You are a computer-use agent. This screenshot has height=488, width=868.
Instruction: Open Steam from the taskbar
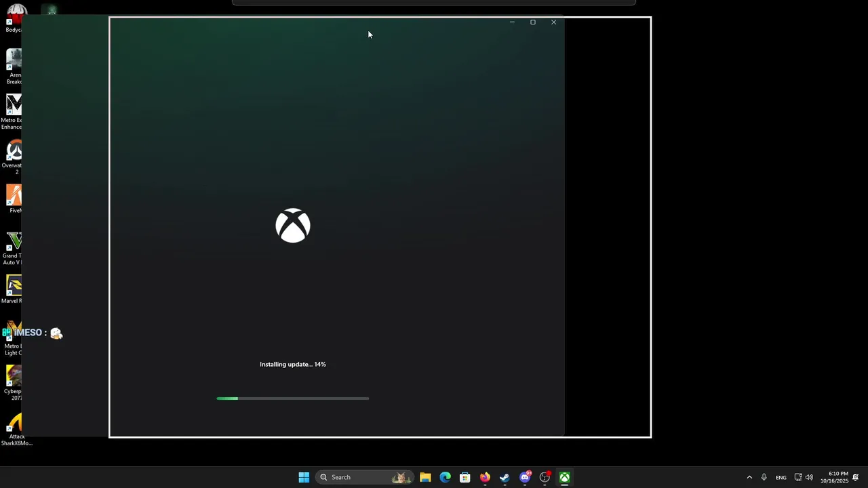(505, 477)
